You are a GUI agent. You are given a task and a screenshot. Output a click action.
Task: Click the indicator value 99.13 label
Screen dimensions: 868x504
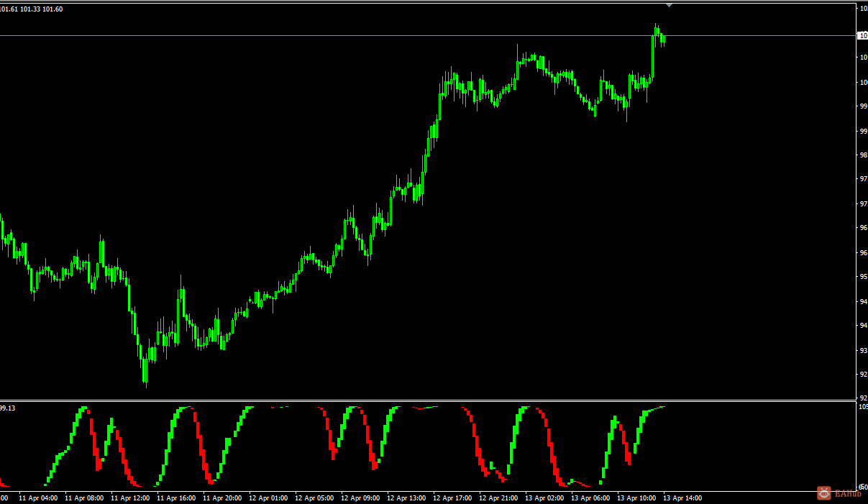click(8, 408)
